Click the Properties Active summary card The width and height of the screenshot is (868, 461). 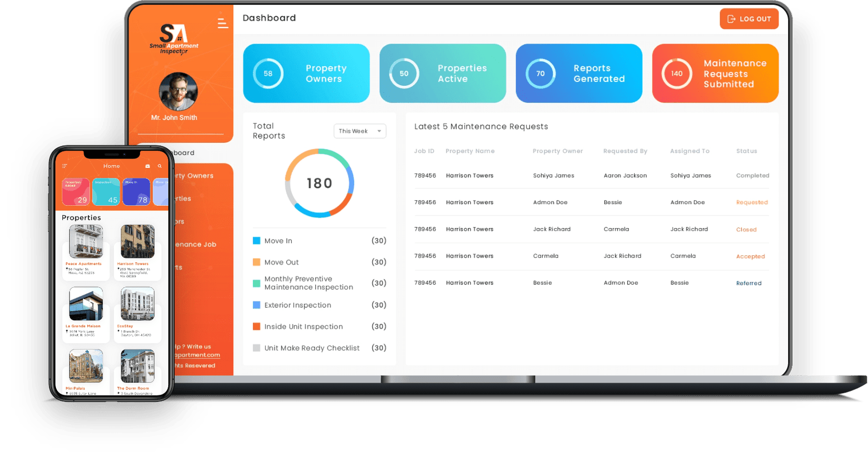pos(443,73)
